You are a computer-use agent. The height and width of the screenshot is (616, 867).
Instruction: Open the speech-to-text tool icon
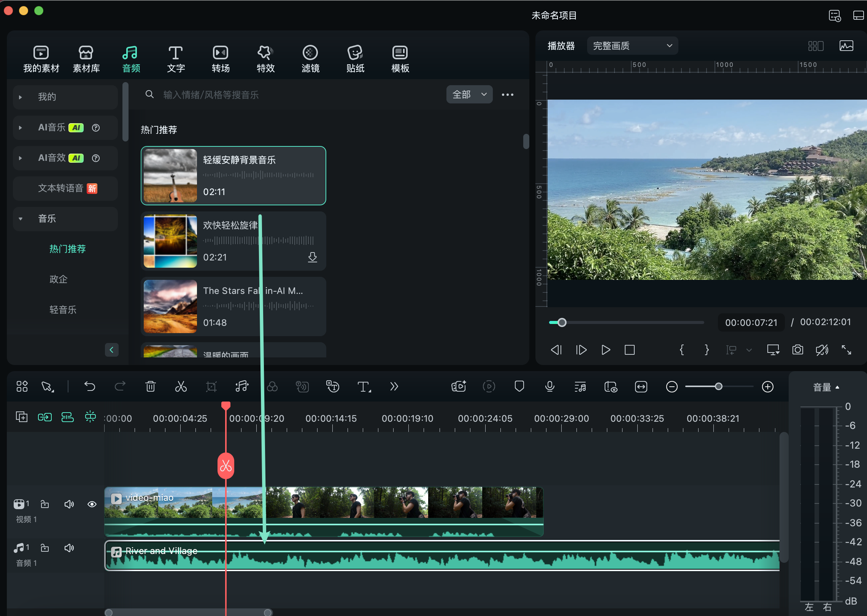pyautogui.click(x=333, y=387)
